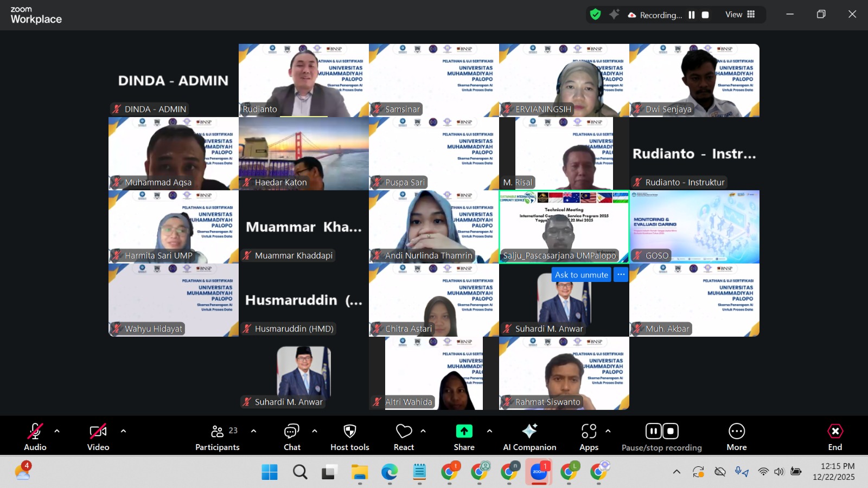Open Host tools shield icon
This screenshot has height=488, width=868.
point(349,436)
